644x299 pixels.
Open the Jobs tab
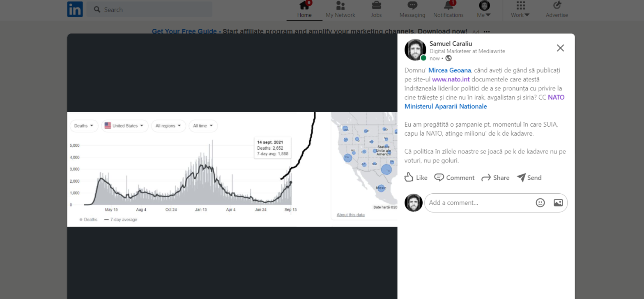pyautogui.click(x=376, y=10)
